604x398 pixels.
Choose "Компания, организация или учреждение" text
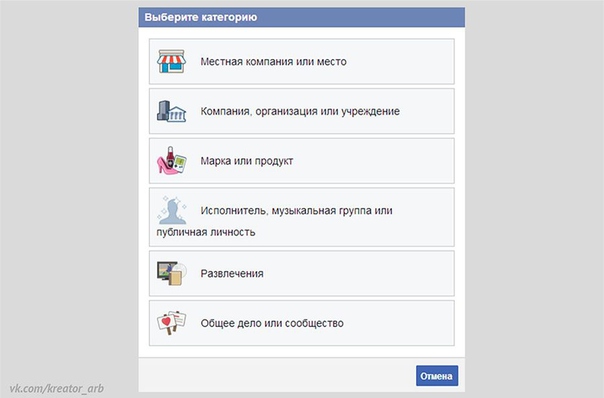pyautogui.click(x=300, y=111)
